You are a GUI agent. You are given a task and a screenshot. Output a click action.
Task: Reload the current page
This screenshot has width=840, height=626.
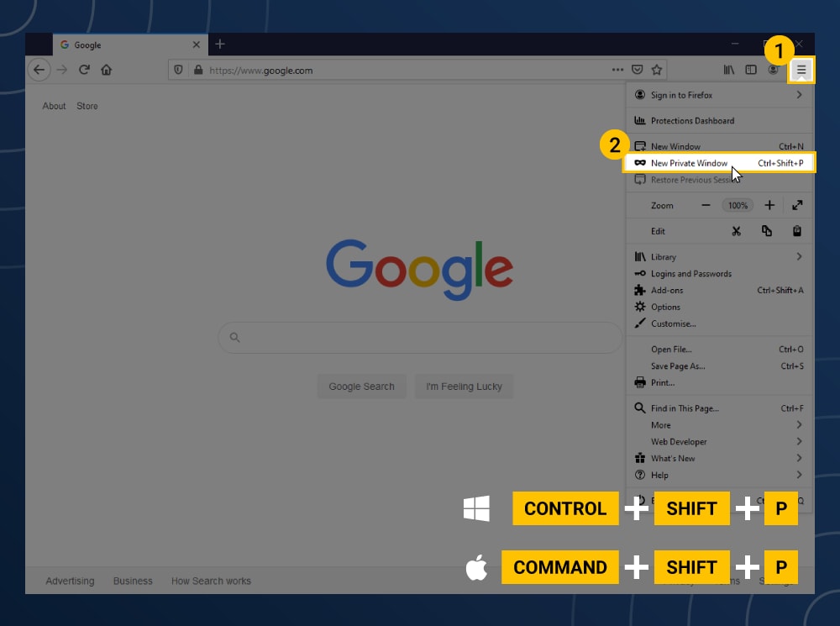[x=84, y=70]
